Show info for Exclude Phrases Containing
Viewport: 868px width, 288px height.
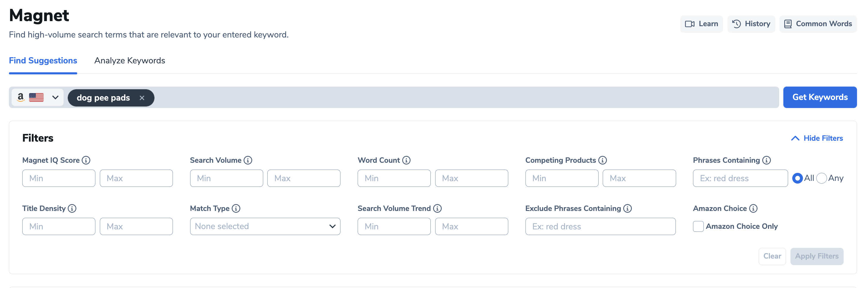pos(627,209)
